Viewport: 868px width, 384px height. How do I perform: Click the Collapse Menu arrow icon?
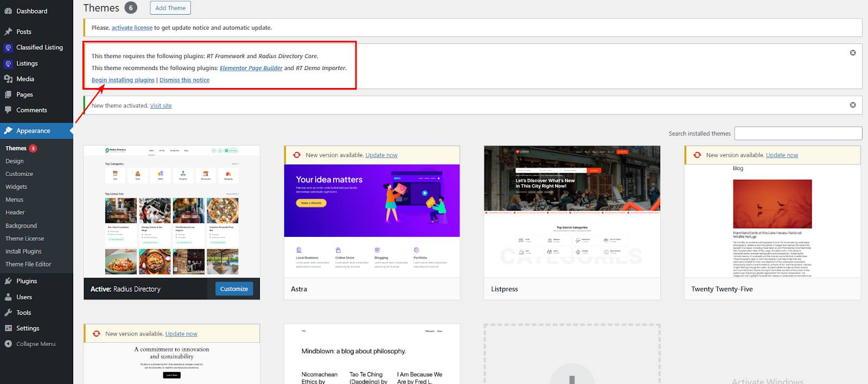pyautogui.click(x=8, y=344)
